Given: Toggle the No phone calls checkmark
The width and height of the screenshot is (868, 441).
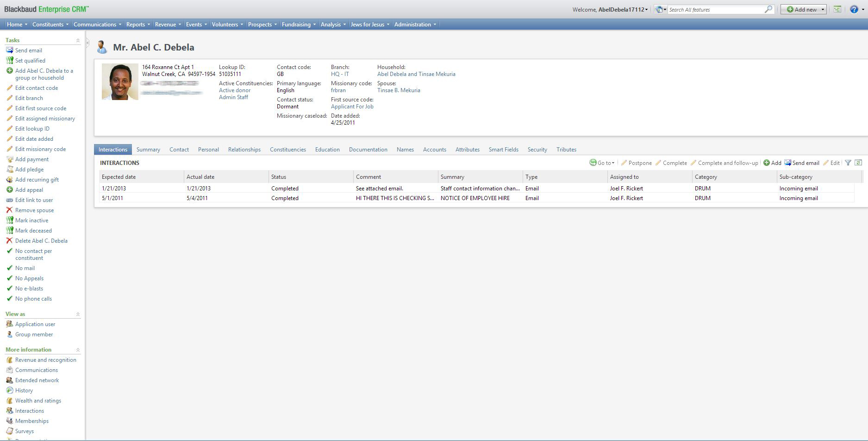Looking at the screenshot, I should (9, 298).
